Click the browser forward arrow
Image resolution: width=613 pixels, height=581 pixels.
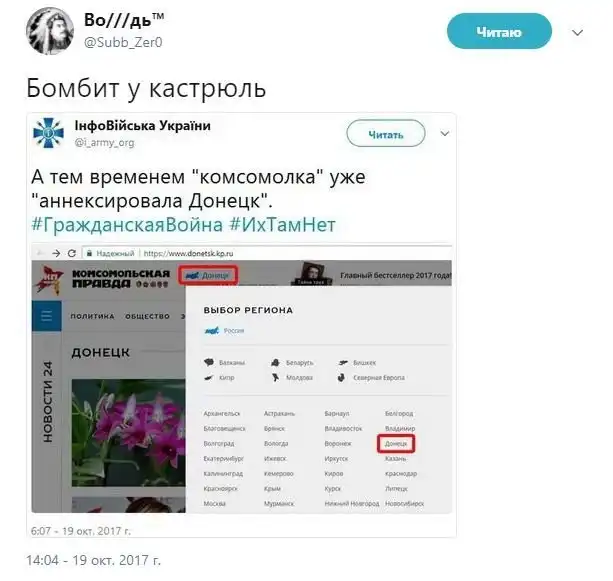point(56,253)
